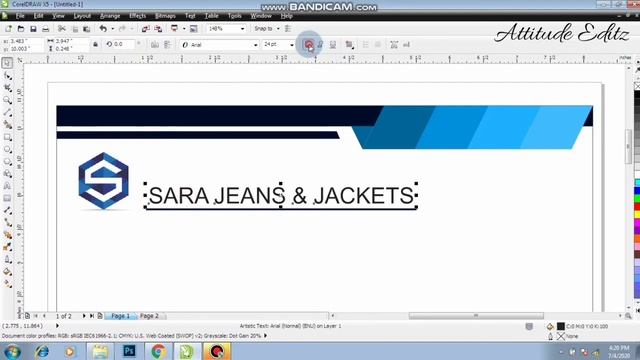640x360 pixels.
Task: Select the Parallel Dimension tool in the toolbox
Action: tap(7, 211)
